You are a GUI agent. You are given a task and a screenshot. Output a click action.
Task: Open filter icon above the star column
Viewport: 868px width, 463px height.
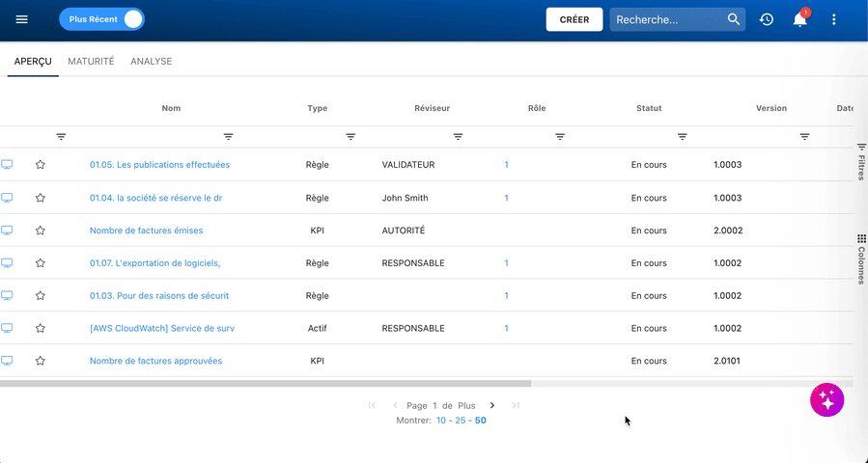point(61,137)
